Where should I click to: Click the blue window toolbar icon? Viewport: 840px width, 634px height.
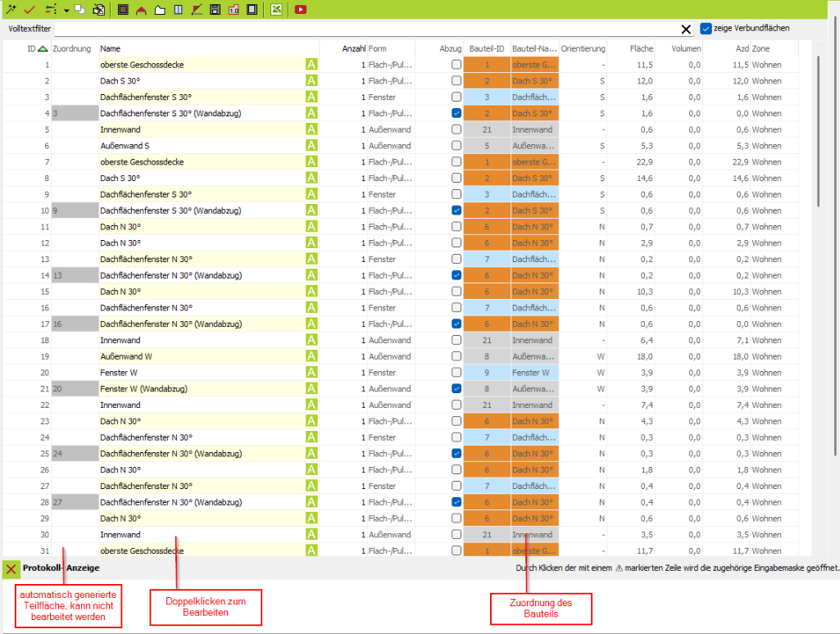pyautogui.click(x=178, y=10)
